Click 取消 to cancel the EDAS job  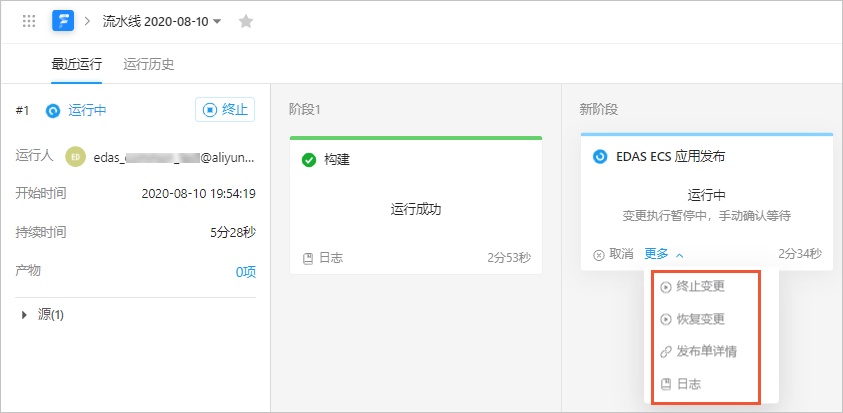(x=613, y=254)
